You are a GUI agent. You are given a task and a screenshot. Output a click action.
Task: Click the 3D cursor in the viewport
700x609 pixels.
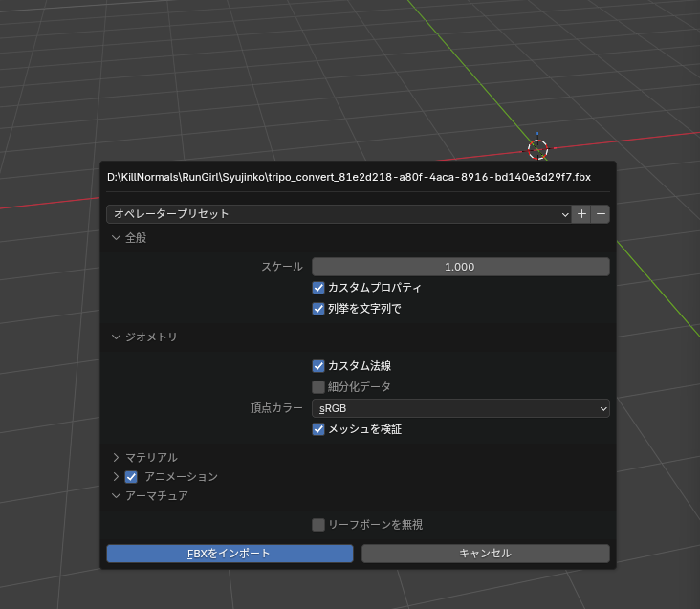[537, 149]
